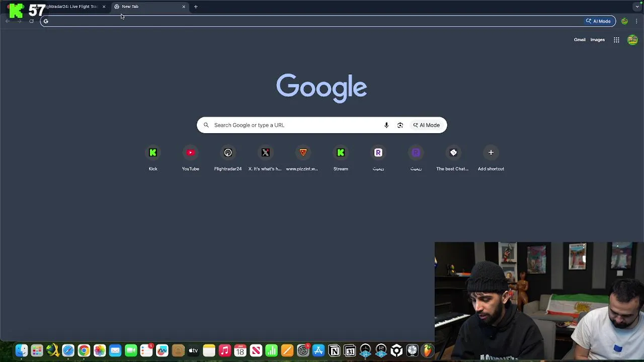Open the www.pizzint shortcut tile
This screenshot has height=362, width=644.
(303, 158)
